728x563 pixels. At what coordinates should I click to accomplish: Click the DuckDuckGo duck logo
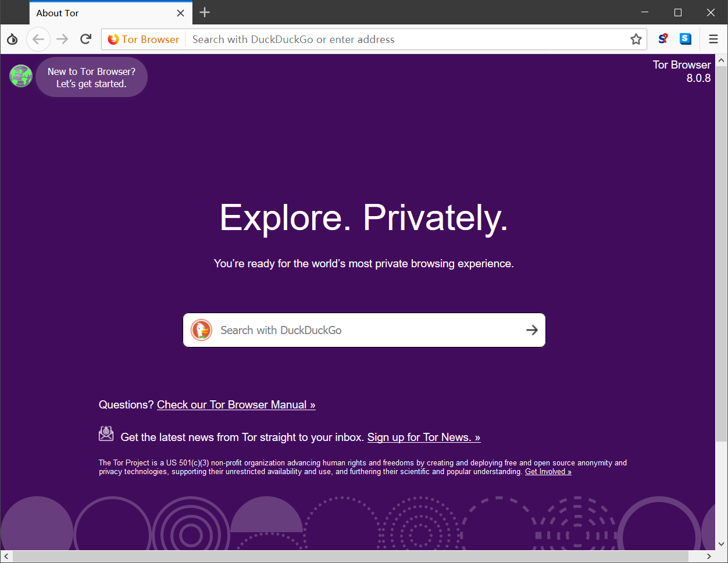(x=202, y=330)
